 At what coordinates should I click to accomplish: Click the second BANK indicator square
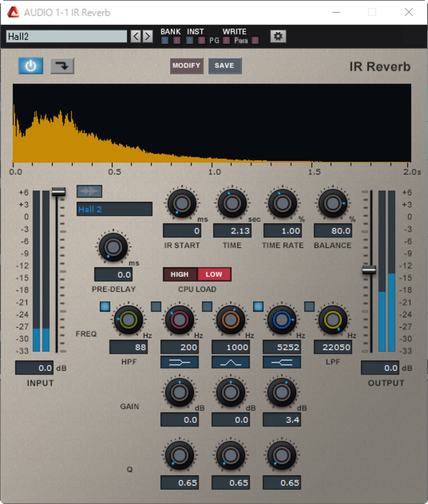click(x=177, y=41)
